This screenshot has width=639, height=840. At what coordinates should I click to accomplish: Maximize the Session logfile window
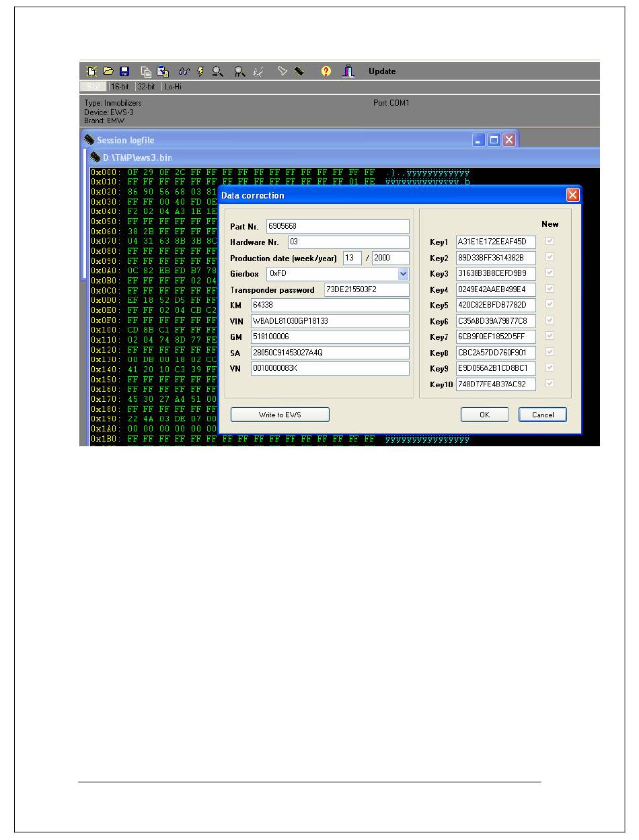point(494,140)
